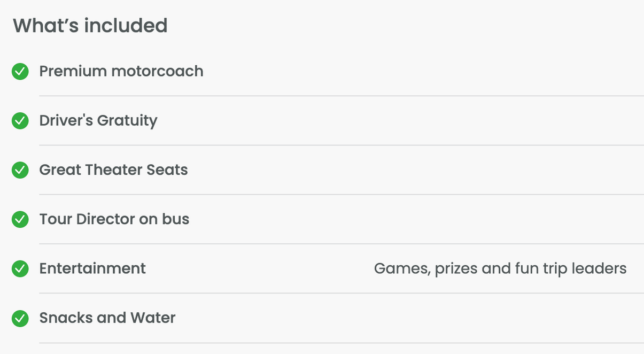
Task: Select the Entertainment item label
Action: click(92, 268)
